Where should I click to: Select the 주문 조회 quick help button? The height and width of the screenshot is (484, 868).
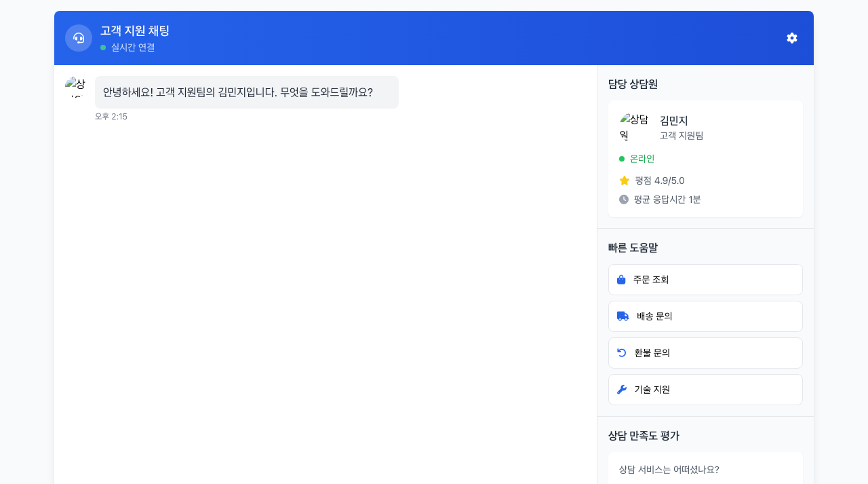tap(705, 280)
